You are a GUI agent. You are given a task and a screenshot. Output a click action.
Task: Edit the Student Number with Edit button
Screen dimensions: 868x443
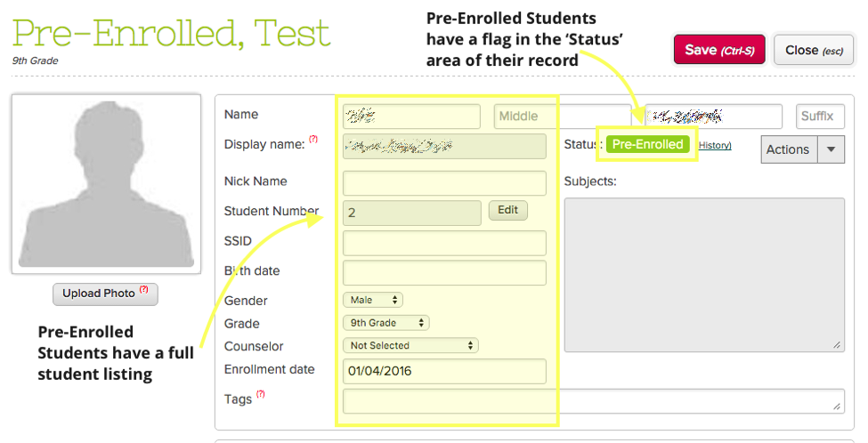click(x=507, y=210)
